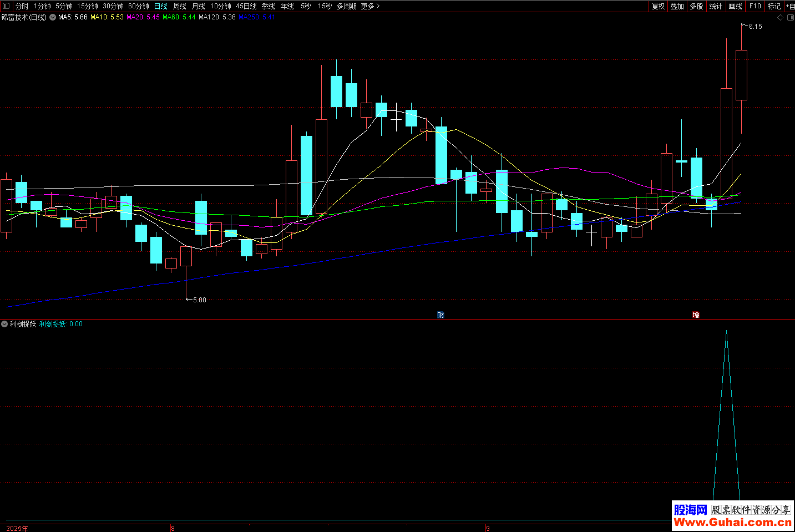Select the 5分钟 period
Image resolution: width=795 pixels, height=532 pixels.
pyautogui.click(x=64, y=6)
